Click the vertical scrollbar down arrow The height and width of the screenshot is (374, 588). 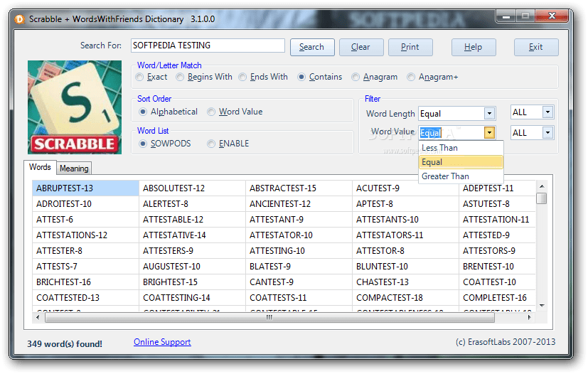click(x=542, y=306)
